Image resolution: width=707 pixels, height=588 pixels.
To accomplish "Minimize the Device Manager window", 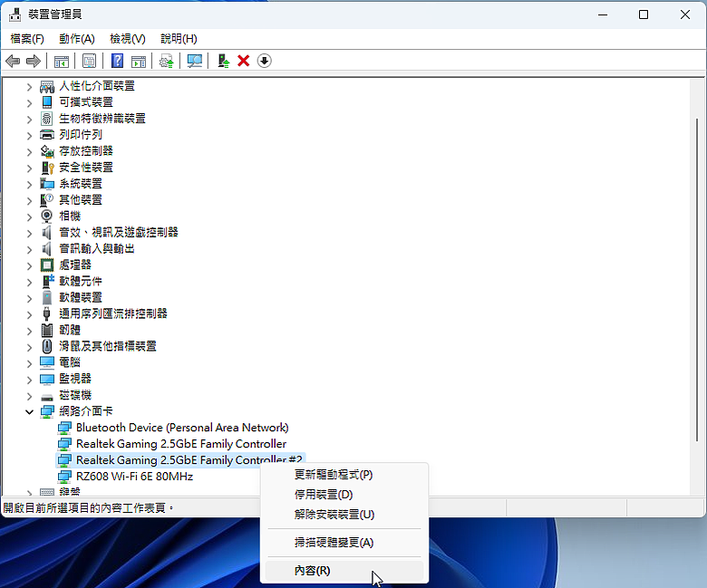I will pyautogui.click(x=603, y=14).
